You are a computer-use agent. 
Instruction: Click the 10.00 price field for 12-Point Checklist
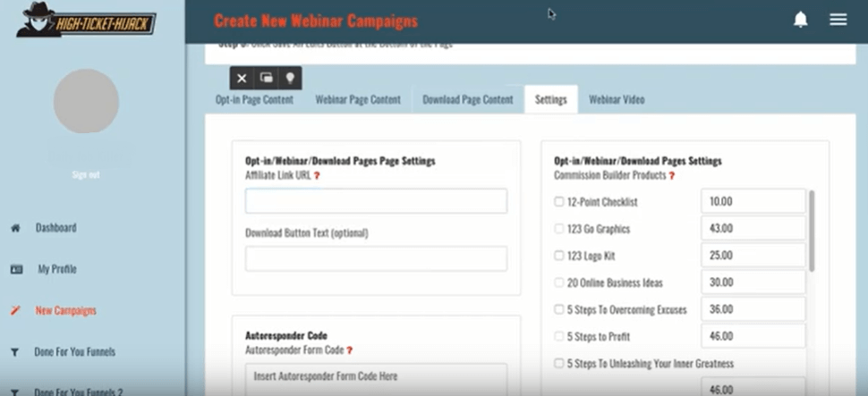point(753,201)
